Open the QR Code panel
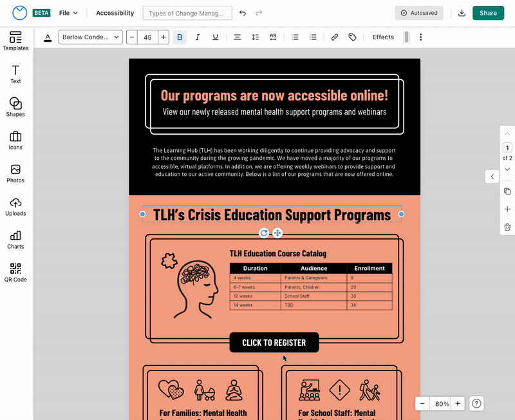The image size is (515, 420). coord(15,272)
